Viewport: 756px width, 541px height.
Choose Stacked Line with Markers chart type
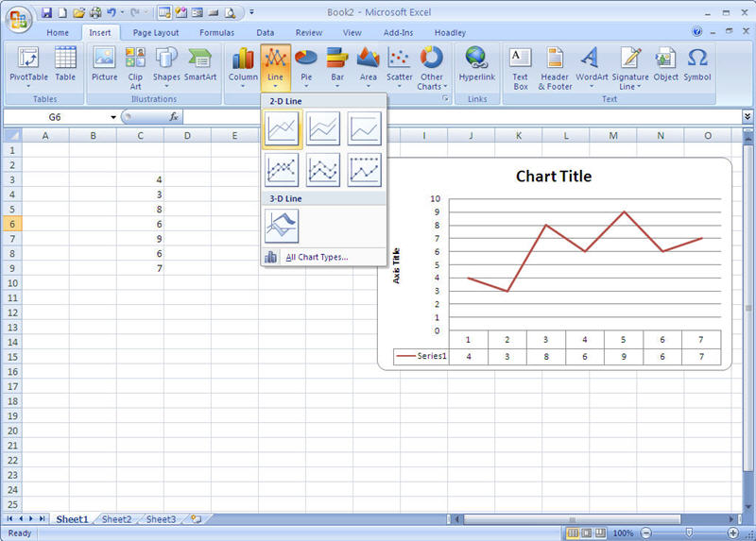(323, 170)
